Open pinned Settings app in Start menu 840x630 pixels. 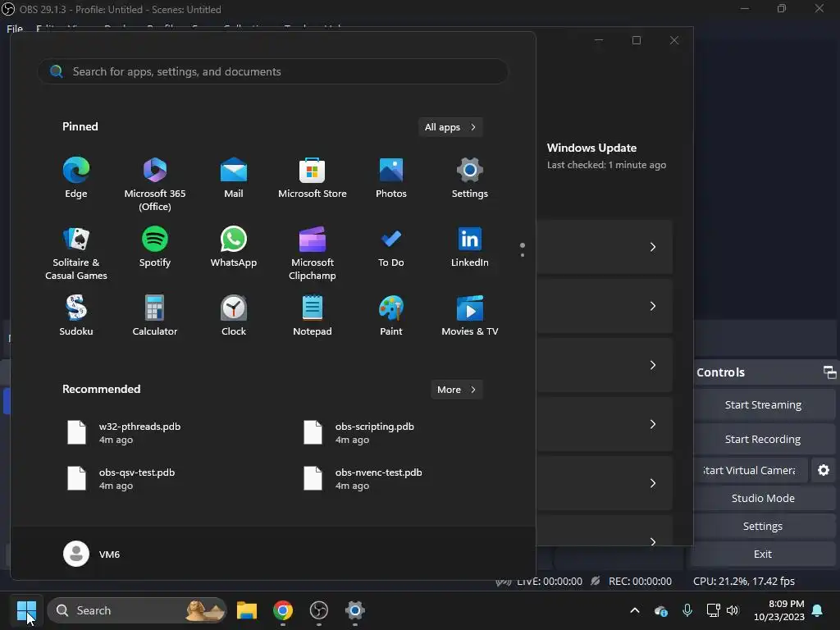(x=470, y=178)
